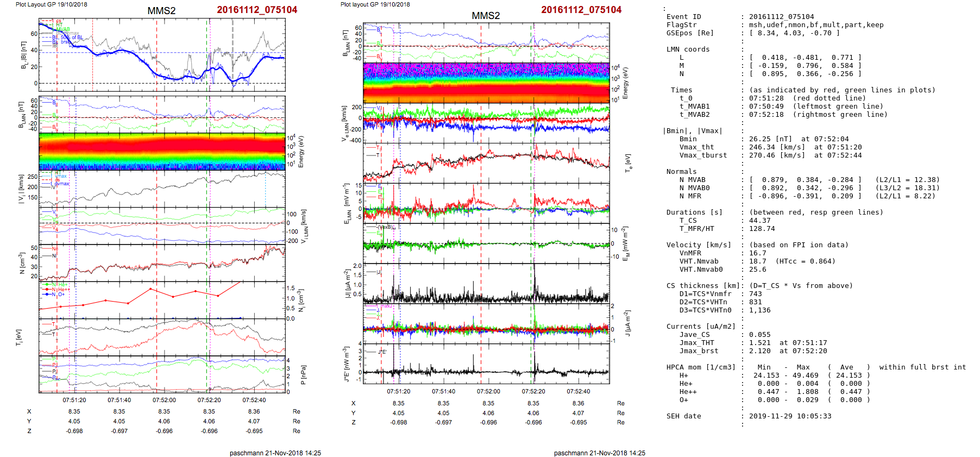
Task: Click the red event ID above left plot
Action: click(x=257, y=10)
